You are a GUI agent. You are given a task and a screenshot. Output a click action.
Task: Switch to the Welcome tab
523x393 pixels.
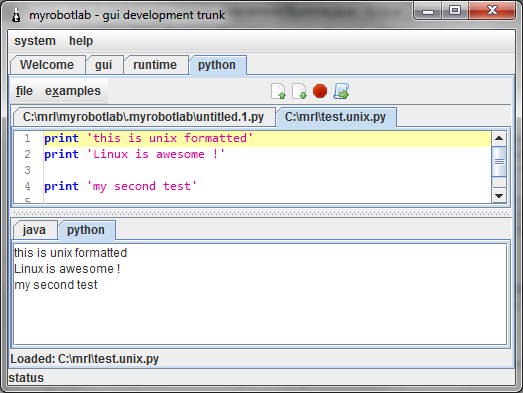pos(47,65)
